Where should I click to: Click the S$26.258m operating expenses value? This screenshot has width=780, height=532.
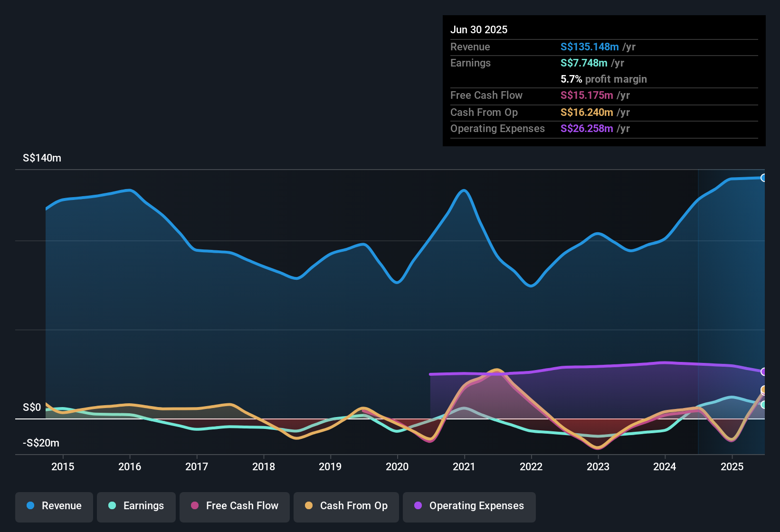pos(586,129)
